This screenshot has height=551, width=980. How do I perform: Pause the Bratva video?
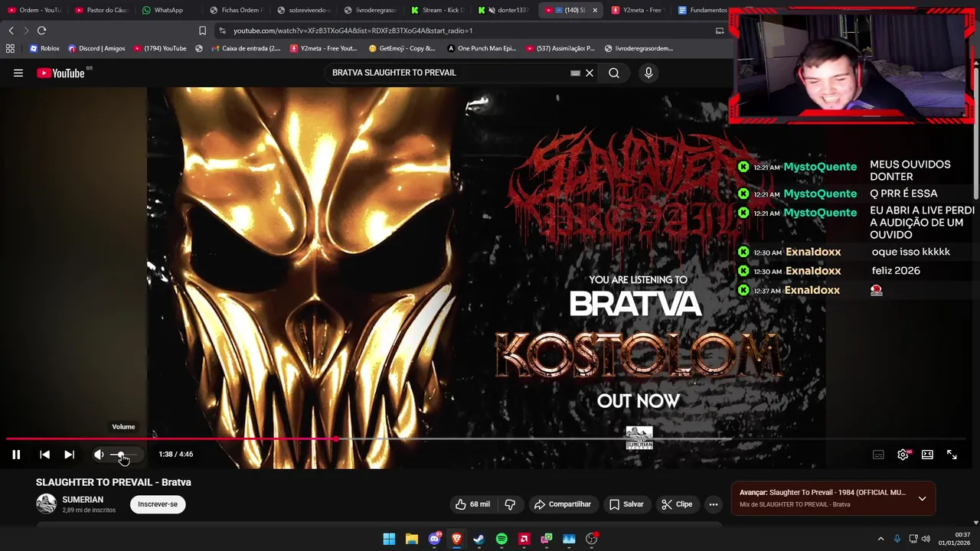click(x=16, y=455)
